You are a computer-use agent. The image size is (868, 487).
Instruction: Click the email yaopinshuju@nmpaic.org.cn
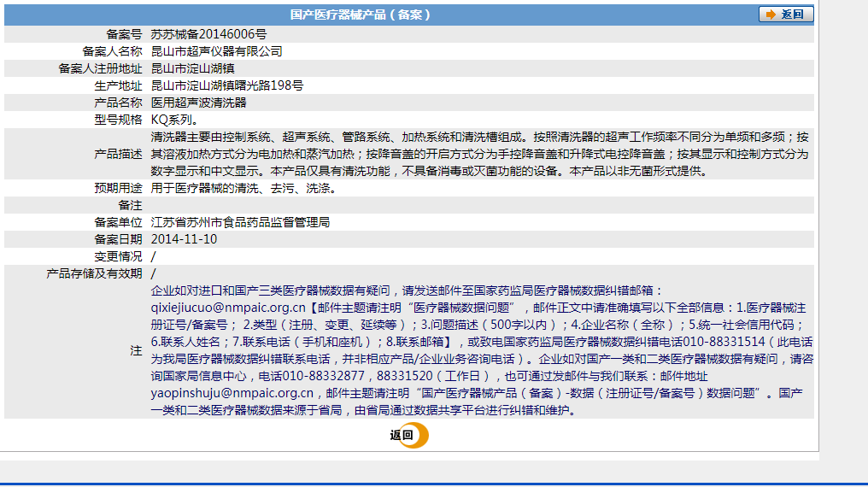click(x=232, y=393)
